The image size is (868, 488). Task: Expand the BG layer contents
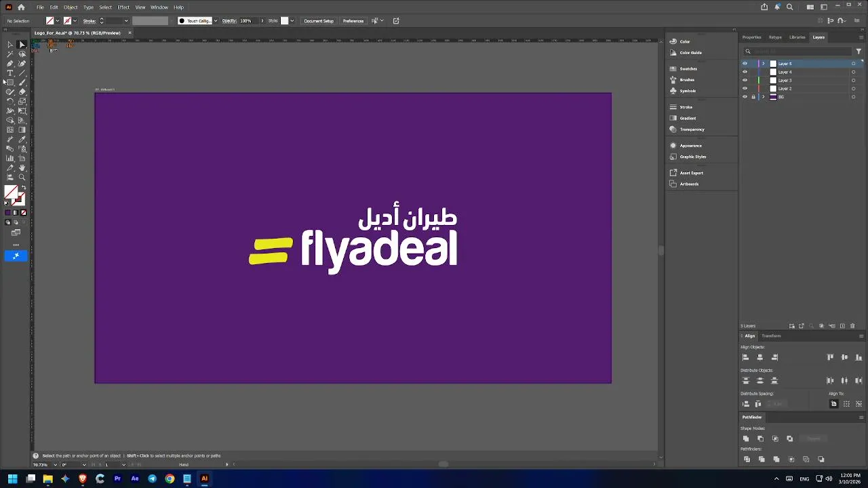[x=764, y=97]
